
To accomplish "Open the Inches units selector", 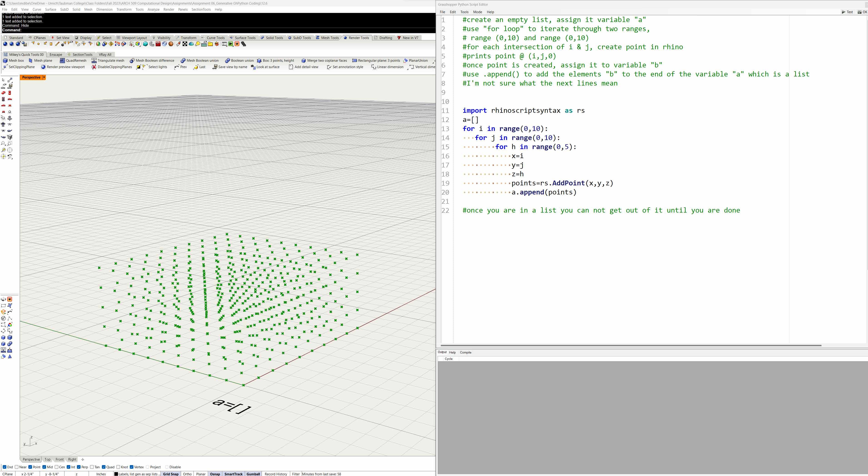I will pos(101,474).
